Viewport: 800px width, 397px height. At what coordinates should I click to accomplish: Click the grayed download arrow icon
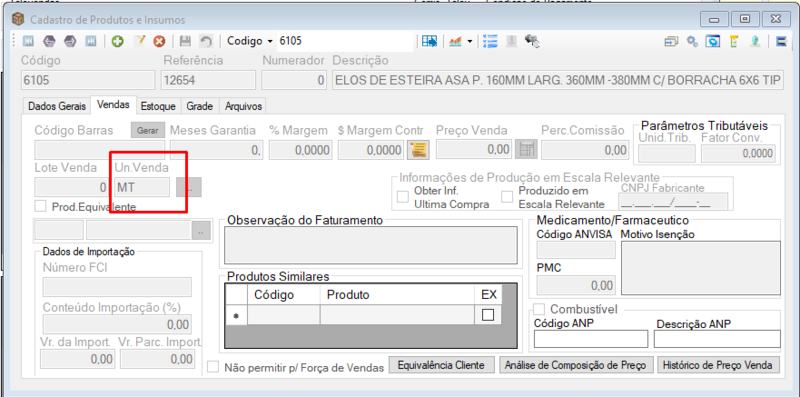(511, 41)
